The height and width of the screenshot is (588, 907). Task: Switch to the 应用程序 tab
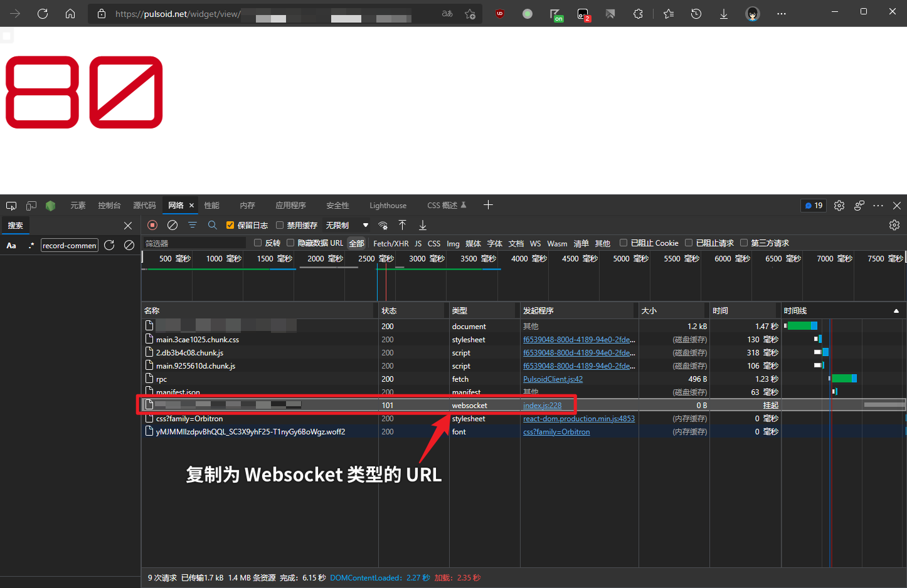tap(290, 206)
